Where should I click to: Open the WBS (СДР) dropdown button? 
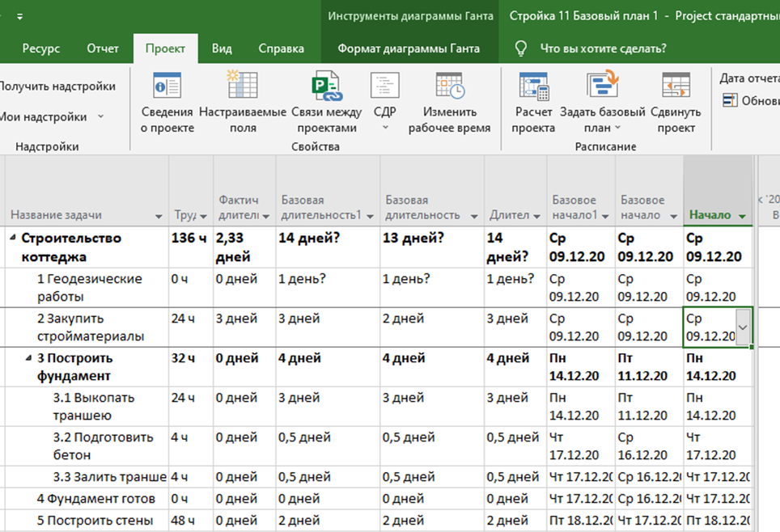pyautogui.click(x=384, y=103)
